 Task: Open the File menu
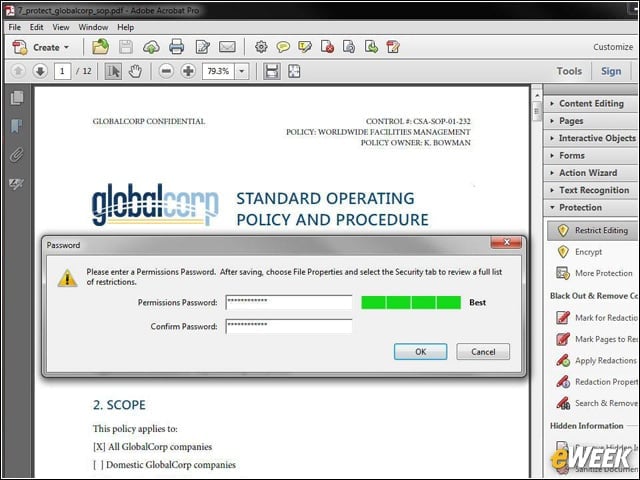click(x=15, y=27)
